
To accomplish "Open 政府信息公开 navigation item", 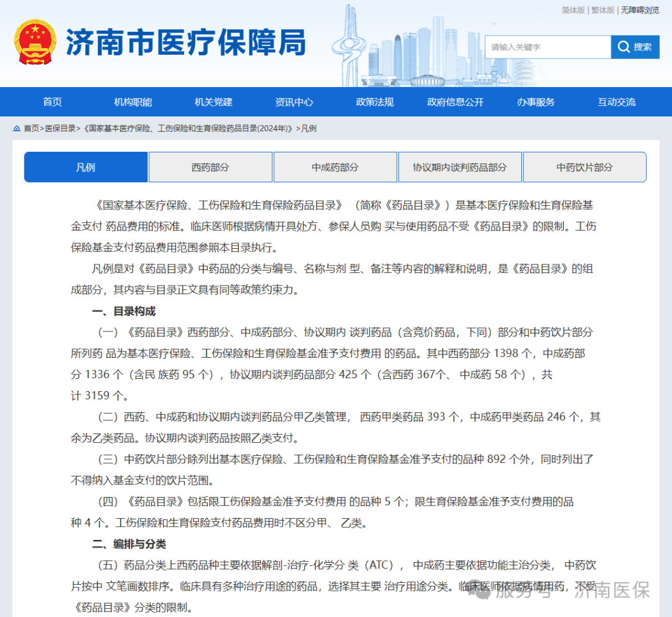I will click(x=455, y=102).
